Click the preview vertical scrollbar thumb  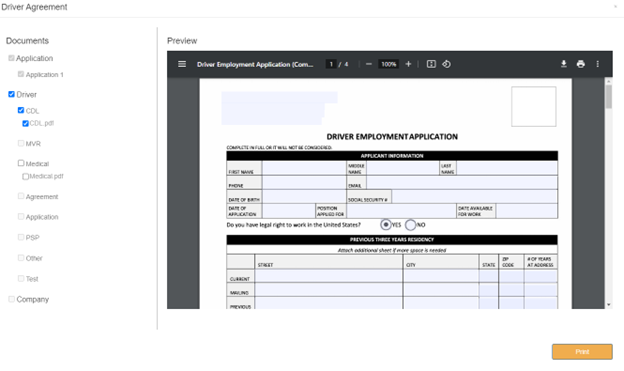coord(608,96)
